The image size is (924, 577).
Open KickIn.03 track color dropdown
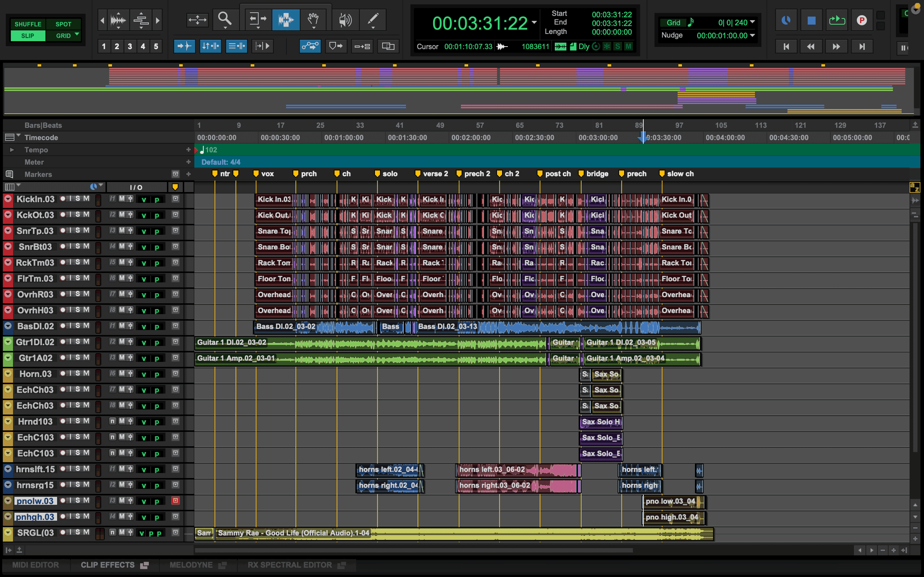pos(8,199)
